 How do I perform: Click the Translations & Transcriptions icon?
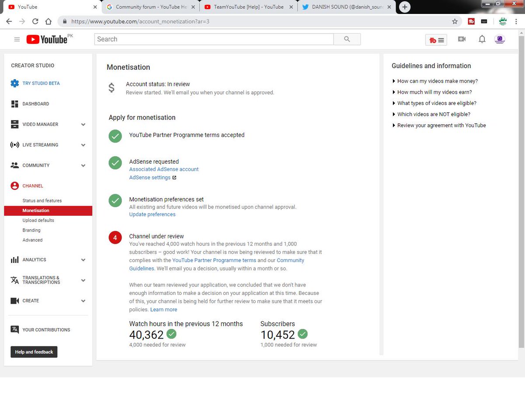[x=14, y=280]
